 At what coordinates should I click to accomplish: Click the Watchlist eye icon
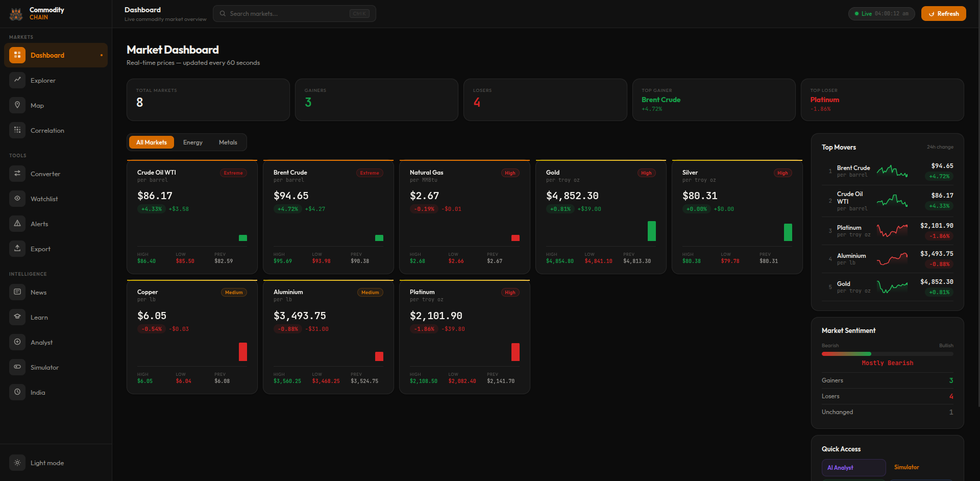click(17, 198)
